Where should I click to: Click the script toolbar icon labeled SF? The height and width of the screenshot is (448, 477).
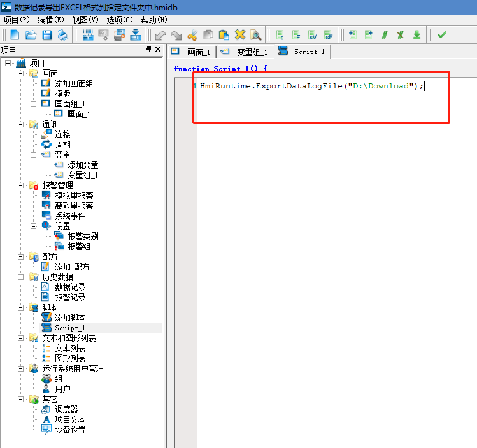click(328, 35)
